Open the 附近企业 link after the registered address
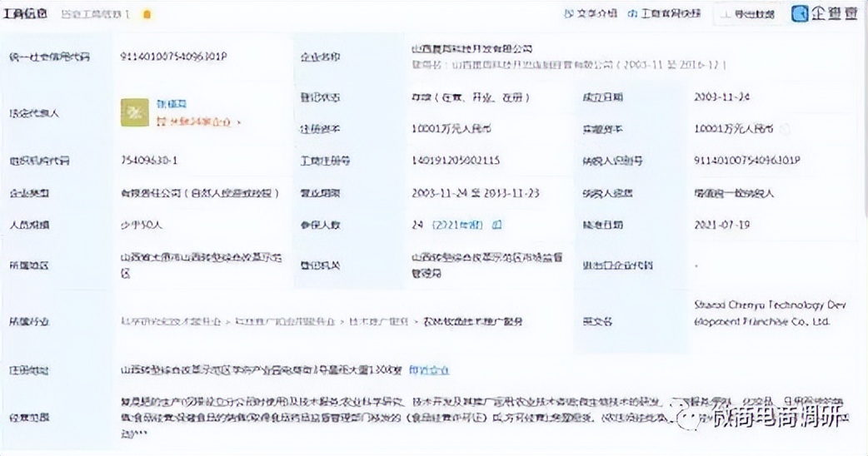Viewport: 868px width, 456px height. 429,369
